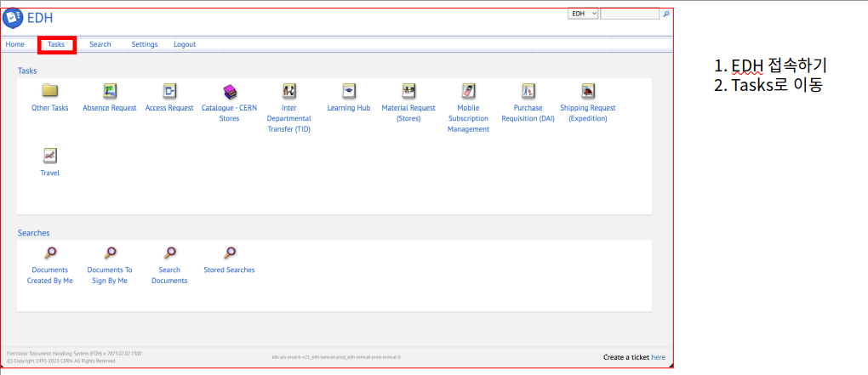Click Logout in the menu bar
868x375 pixels.
point(185,44)
